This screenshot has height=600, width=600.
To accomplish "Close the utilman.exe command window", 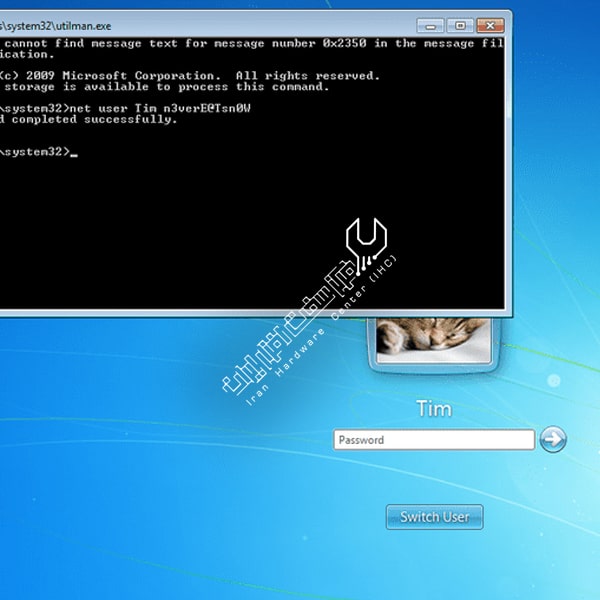I will coord(490,26).
